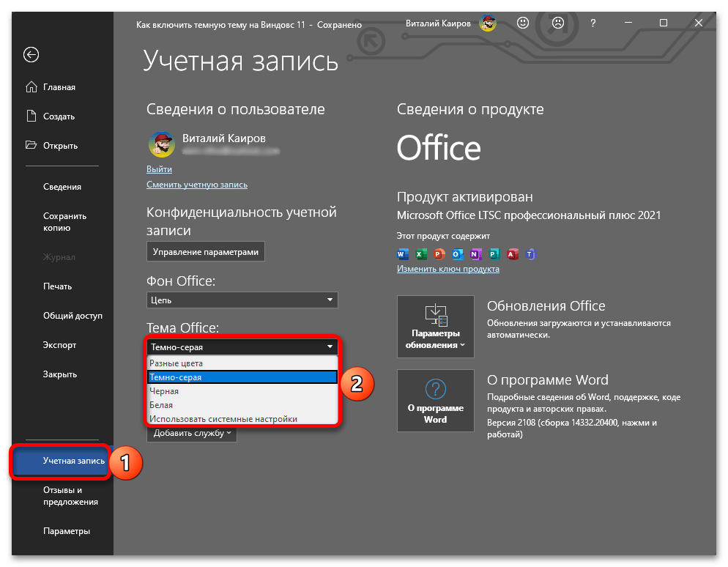728x567 pixels.
Task: Click the frowning face feedback icon
Action: [x=557, y=23]
